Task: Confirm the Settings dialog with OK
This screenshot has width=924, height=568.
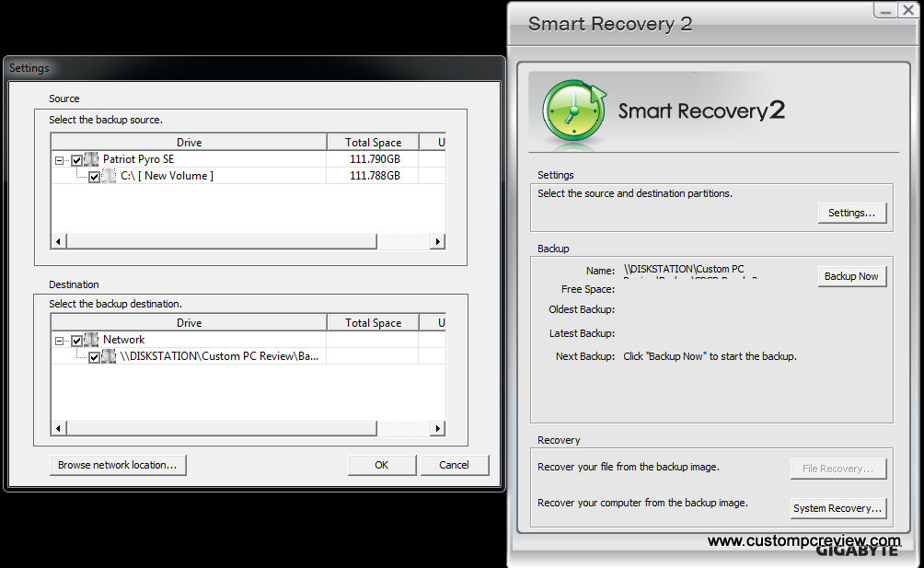Action: click(x=382, y=465)
